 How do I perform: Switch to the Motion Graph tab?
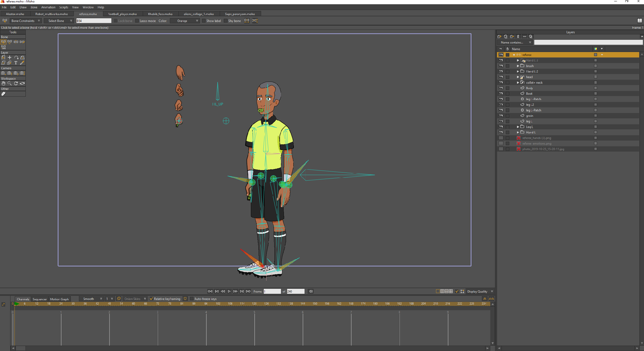[x=60, y=299]
